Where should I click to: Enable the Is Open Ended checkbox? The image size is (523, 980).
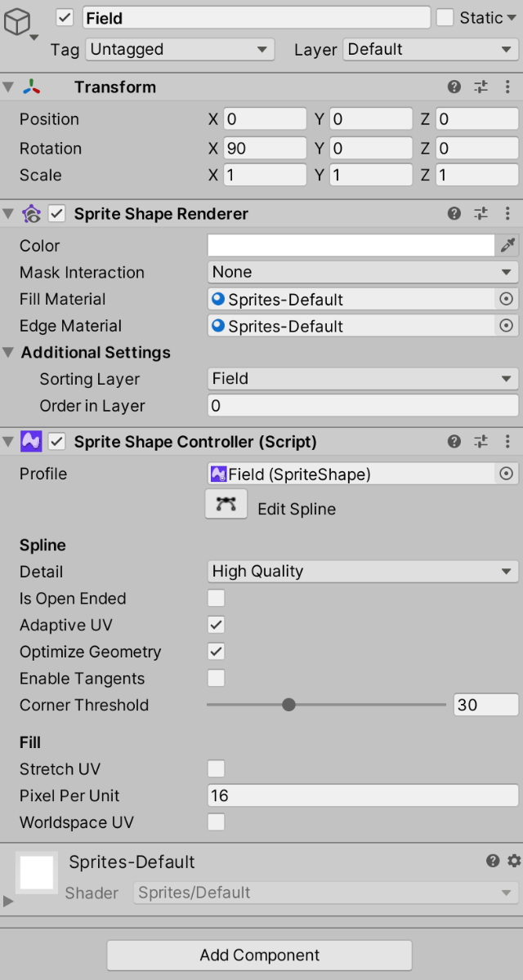coord(216,599)
